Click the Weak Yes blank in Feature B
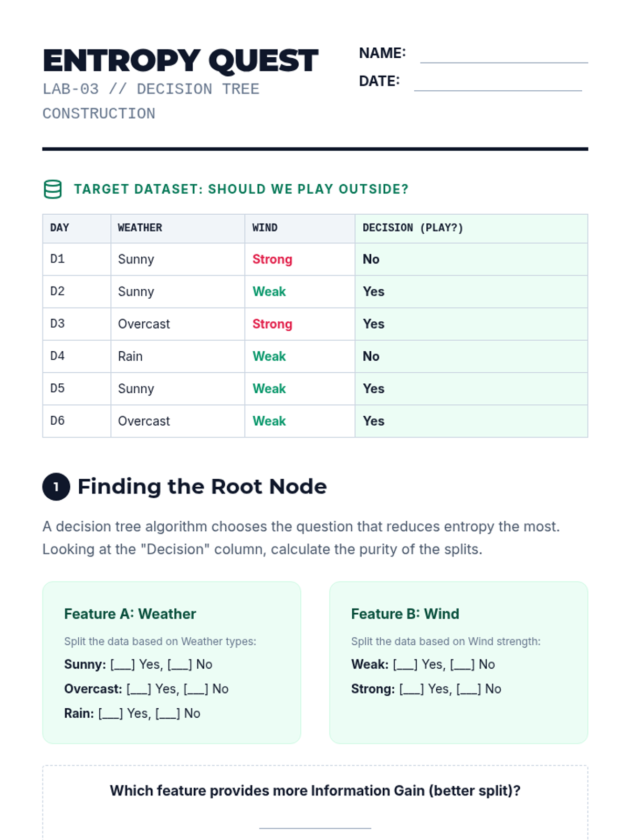630x840 pixels. 405,665
